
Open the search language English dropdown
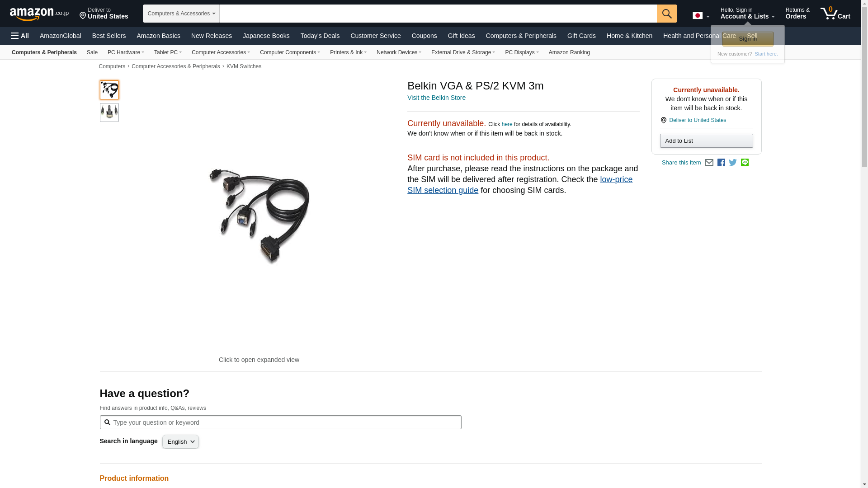pyautogui.click(x=180, y=441)
